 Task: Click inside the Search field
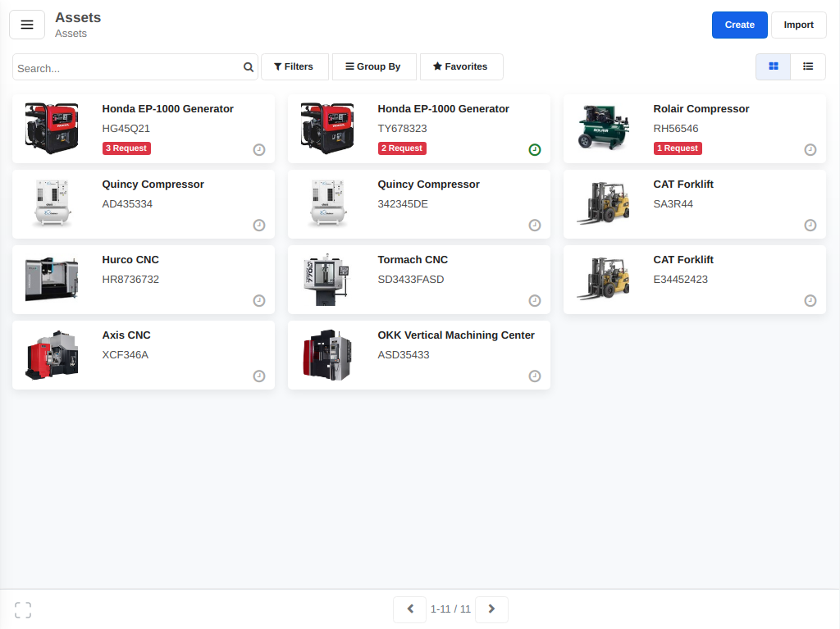pyautogui.click(x=123, y=68)
